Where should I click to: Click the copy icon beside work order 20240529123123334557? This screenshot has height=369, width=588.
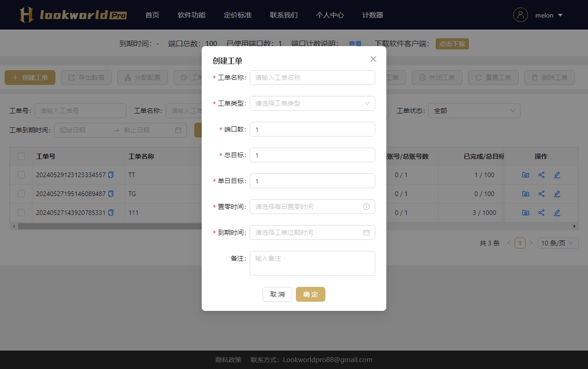point(111,175)
